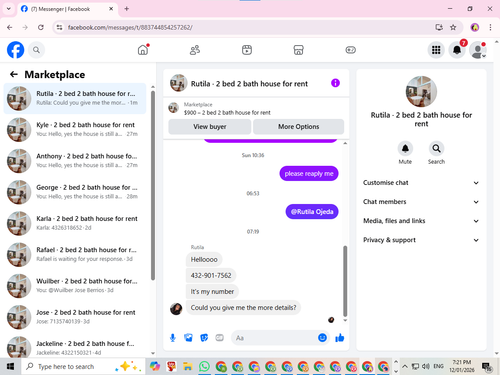
Task: Click the conversation list scrollbar
Action: click(x=153, y=185)
